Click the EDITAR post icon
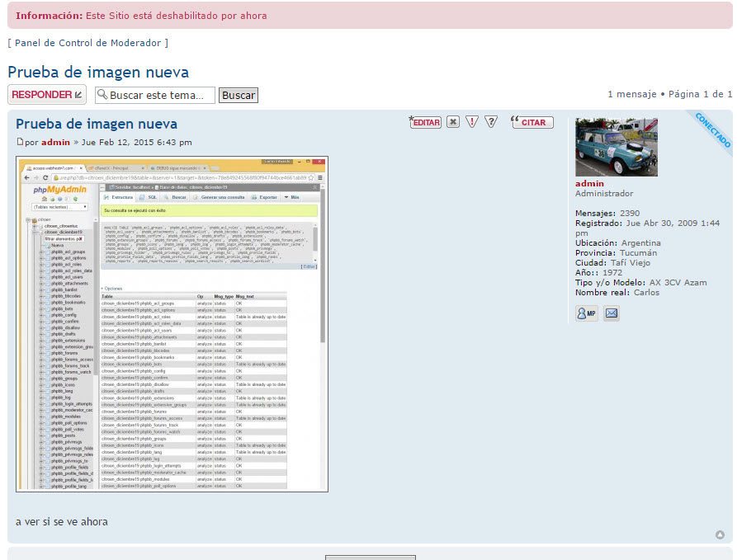This screenshot has width=737, height=560. (425, 122)
